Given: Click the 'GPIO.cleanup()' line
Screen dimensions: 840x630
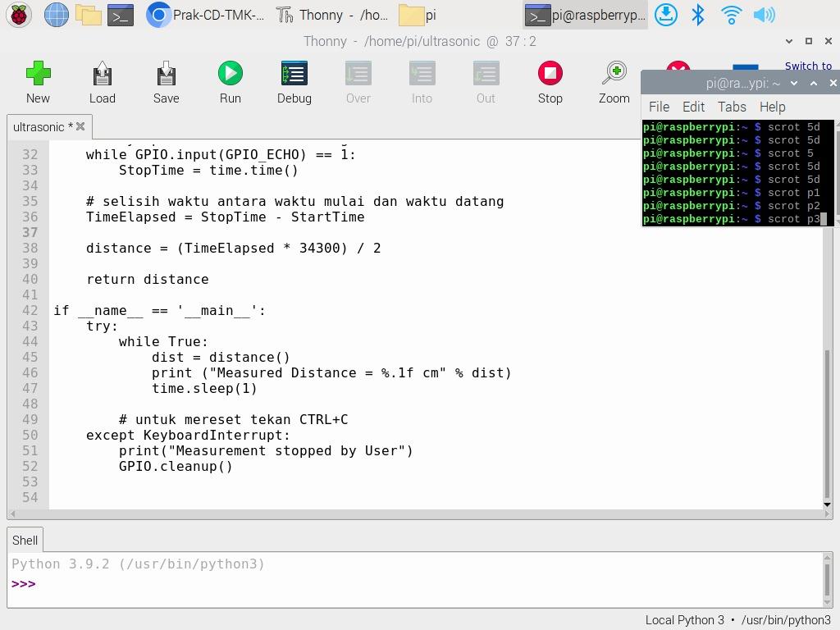Looking at the screenshot, I should click(x=176, y=466).
